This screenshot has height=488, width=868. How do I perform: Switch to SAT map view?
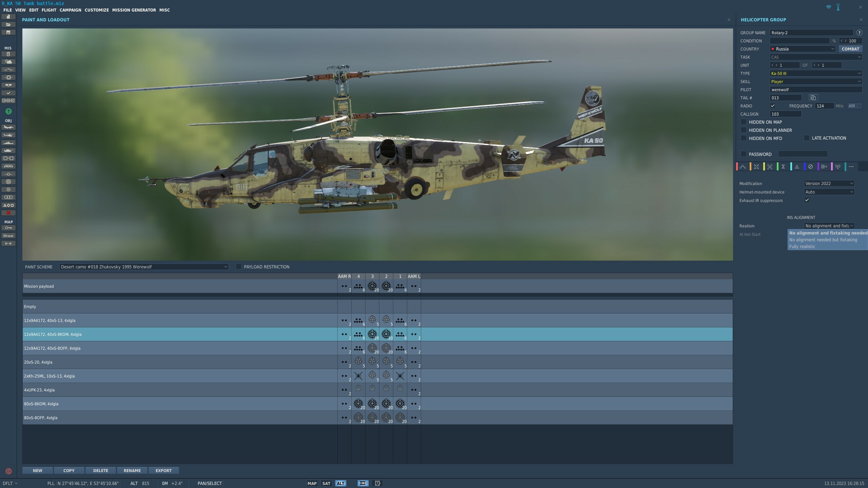click(x=326, y=483)
